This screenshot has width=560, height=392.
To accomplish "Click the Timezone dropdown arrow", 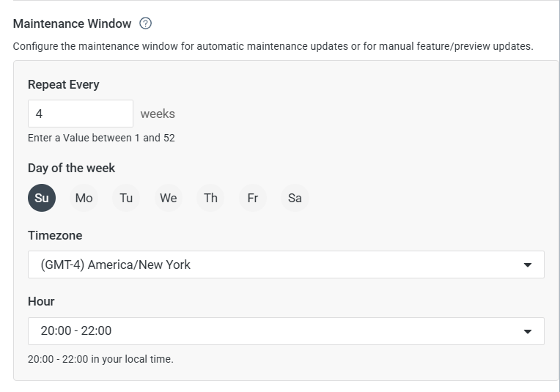I will click(528, 265).
